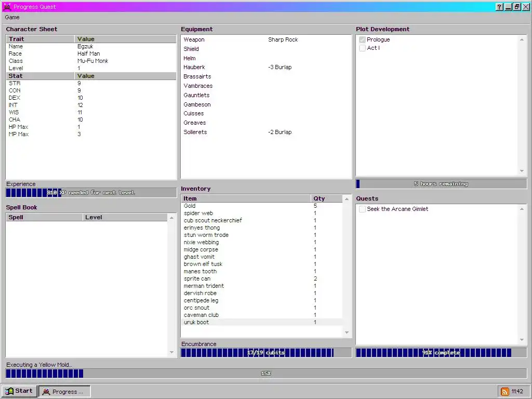Image resolution: width=532 pixels, height=399 pixels.
Task: Click the Spell Book scroll up arrow
Action: click(171, 218)
